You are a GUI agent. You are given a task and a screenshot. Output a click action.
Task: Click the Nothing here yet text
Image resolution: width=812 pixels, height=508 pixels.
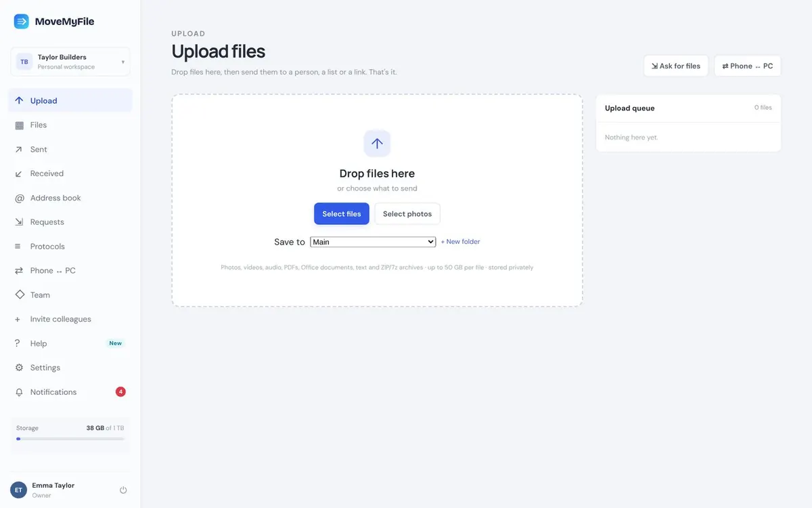pos(631,137)
